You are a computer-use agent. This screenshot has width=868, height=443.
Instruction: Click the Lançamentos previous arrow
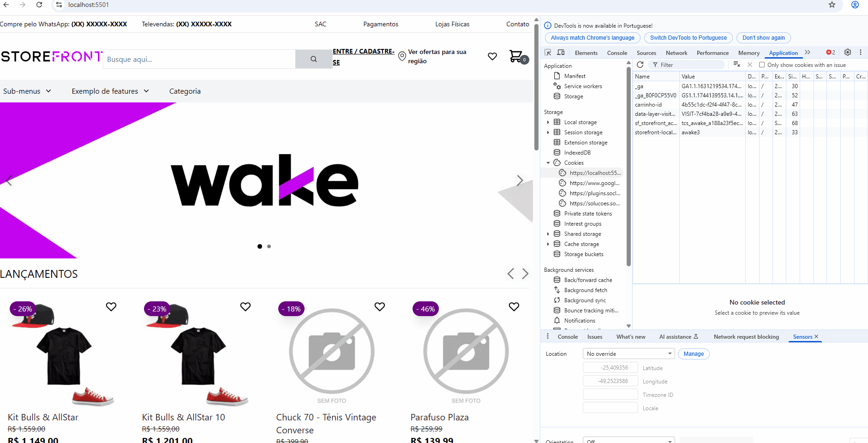point(510,274)
